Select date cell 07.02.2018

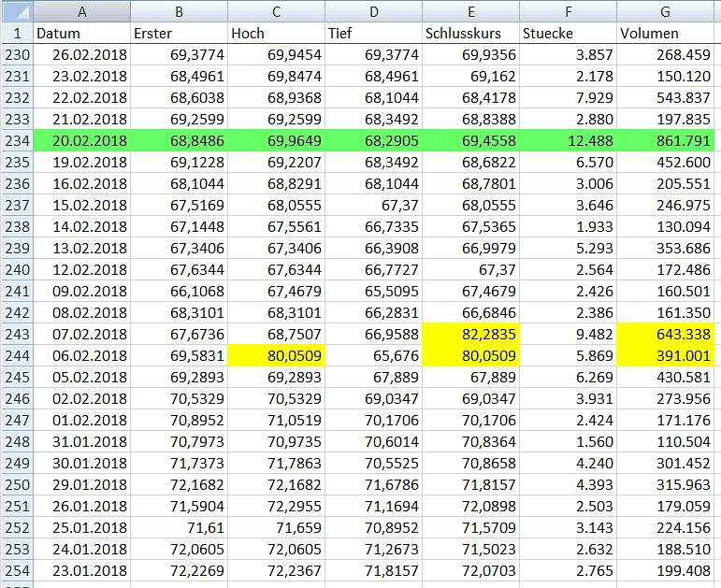tap(82, 335)
